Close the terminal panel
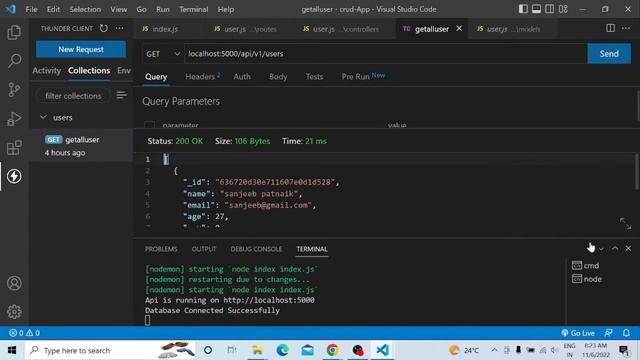The width and height of the screenshot is (640, 360). [628, 248]
